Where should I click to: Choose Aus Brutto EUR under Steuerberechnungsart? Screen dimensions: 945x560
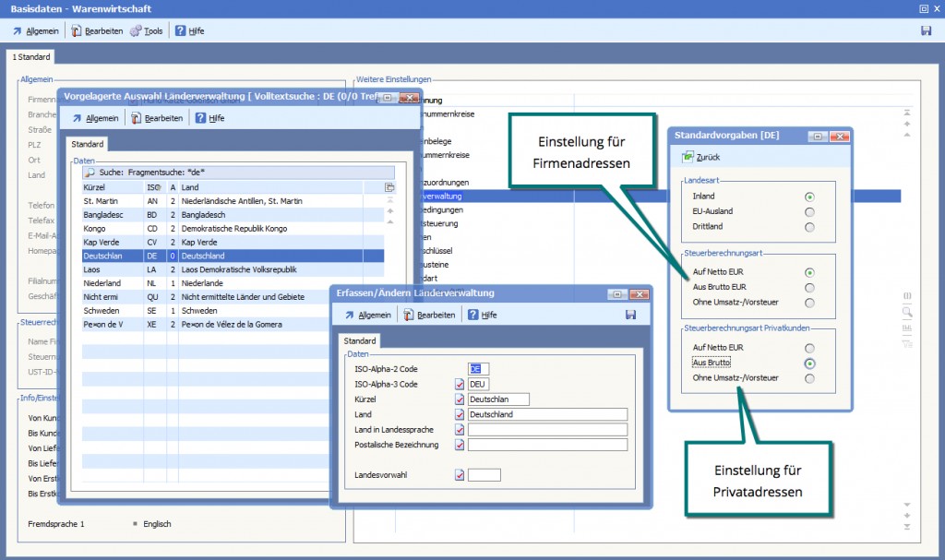[809, 287]
